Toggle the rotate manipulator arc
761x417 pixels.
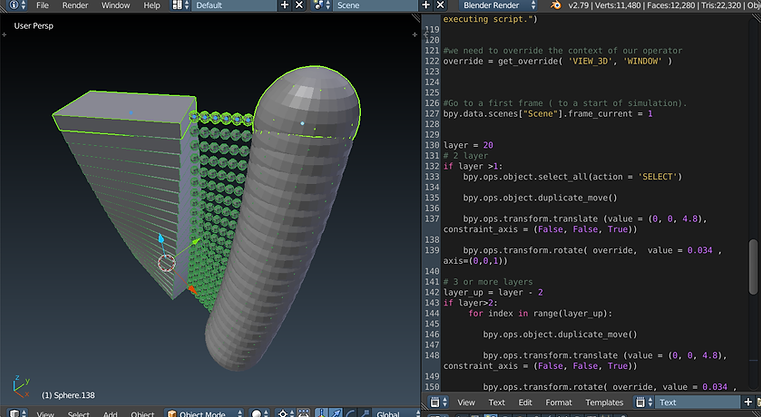pyautogui.click(x=349, y=414)
